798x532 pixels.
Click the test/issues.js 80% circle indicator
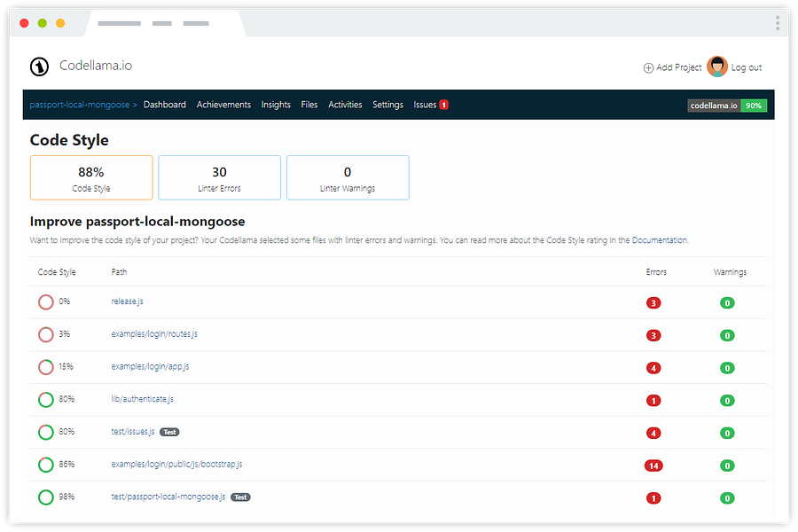point(46,432)
